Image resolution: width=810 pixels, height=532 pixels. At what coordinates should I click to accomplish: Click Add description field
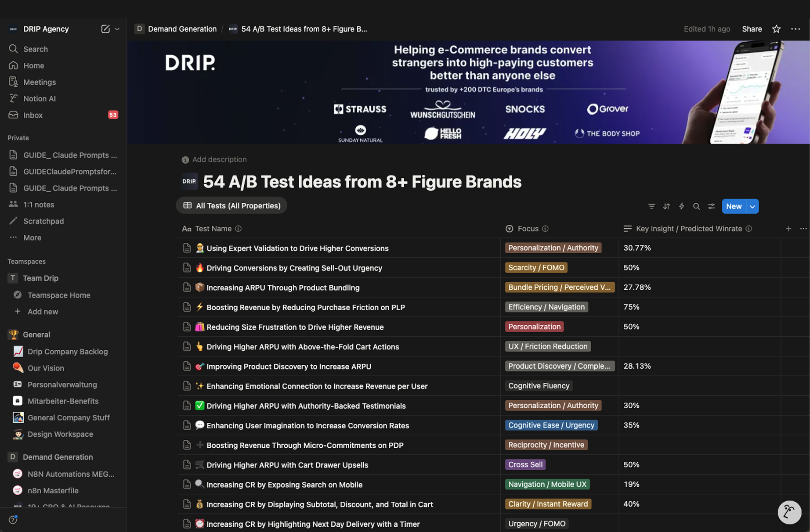pyautogui.click(x=219, y=159)
